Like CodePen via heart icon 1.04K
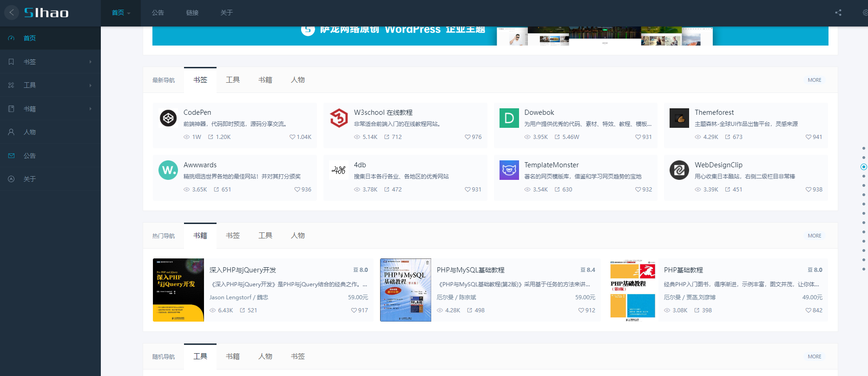 pos(292,137)
